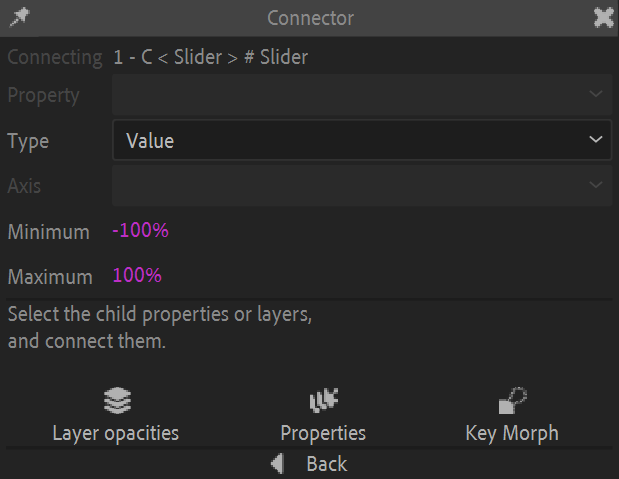
Task: Click the Maximum value 100%
Action: (137, 275)
